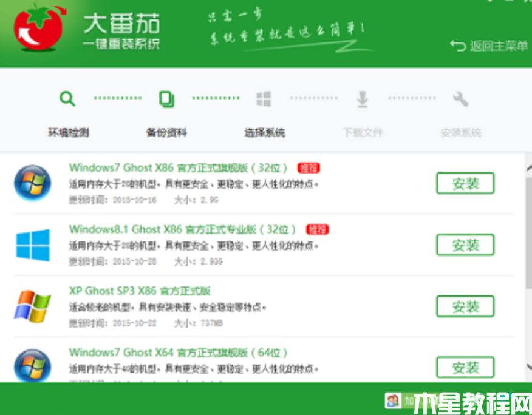Screen dimensions: 532x415
Task: Open Windows7 Ghost X64 旗舰版 title link
Action: pyautogui.click(x=178, y=353)
